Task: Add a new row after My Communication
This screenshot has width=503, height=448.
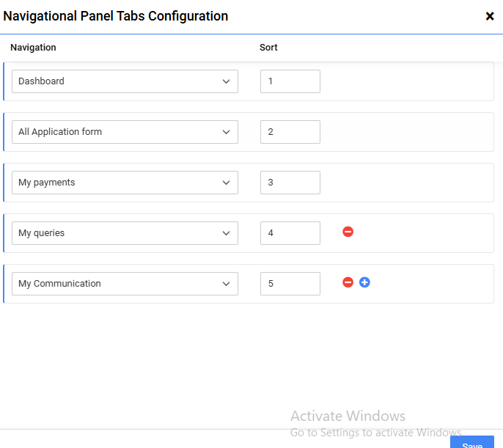Action: tap(364, 282)
